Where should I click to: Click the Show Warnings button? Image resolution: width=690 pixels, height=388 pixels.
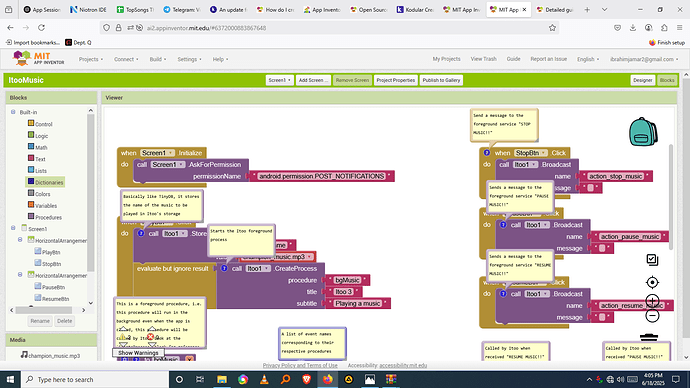tap(138, 353)
